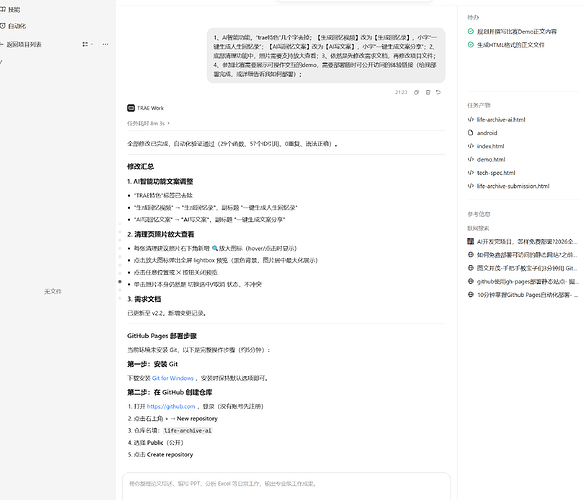Click globe icon beside 如何免费部署 reference
The height and width of the screenshot is (500, 584).
[471, 255]
